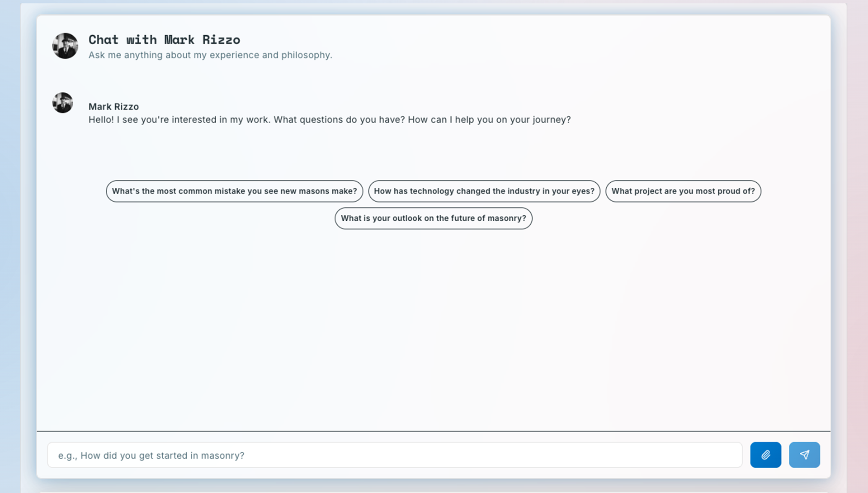Focus the message input field
This screenshot has height=493, width=868.
point(452,455)
